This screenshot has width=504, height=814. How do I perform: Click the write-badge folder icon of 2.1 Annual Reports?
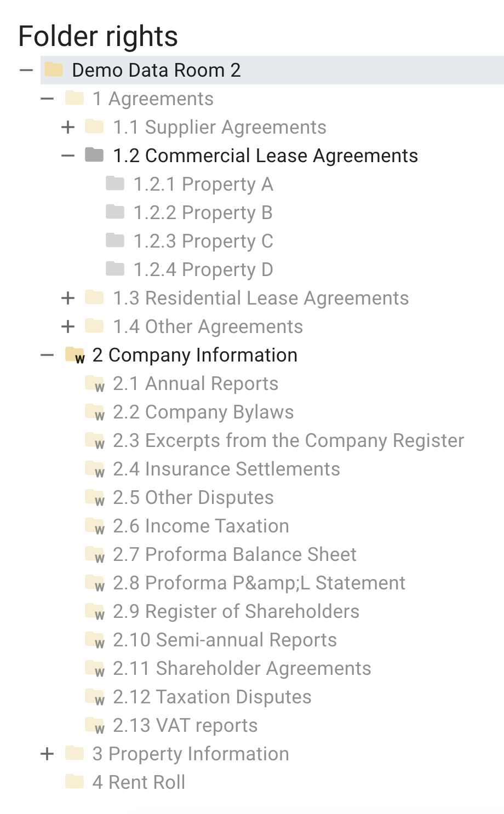[94, 383]
